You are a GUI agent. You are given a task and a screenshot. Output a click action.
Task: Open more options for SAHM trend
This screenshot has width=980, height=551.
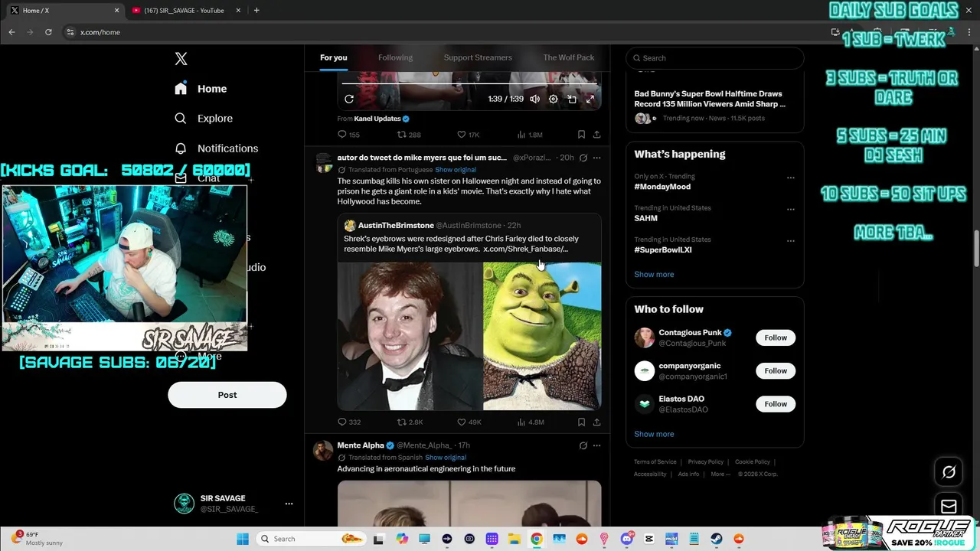click(x=791, y=209)
